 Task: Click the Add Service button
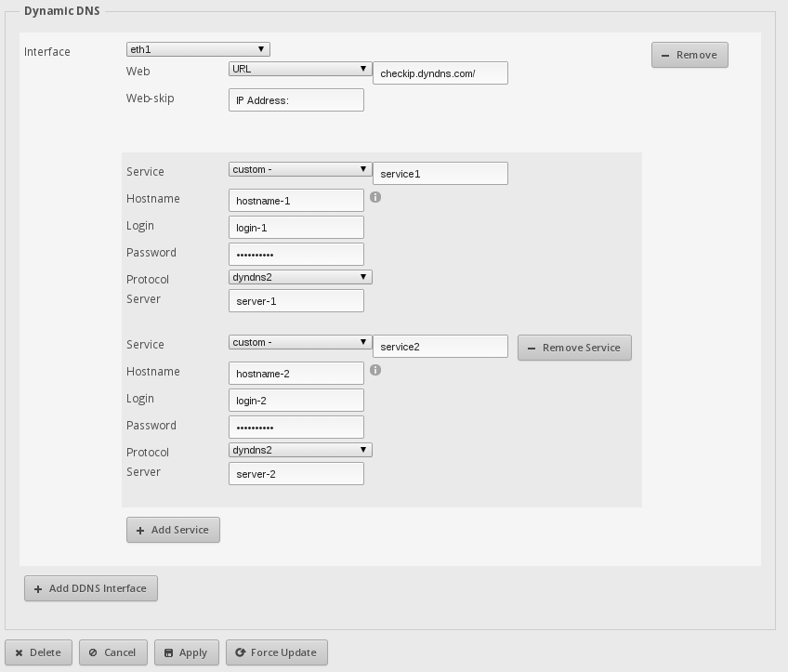point(173,530)
